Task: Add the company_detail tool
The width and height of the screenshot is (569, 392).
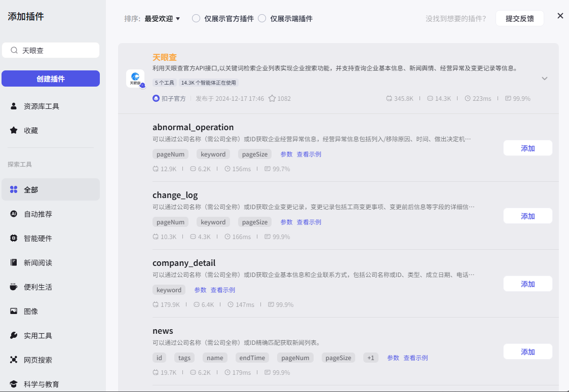Action: 527,284
